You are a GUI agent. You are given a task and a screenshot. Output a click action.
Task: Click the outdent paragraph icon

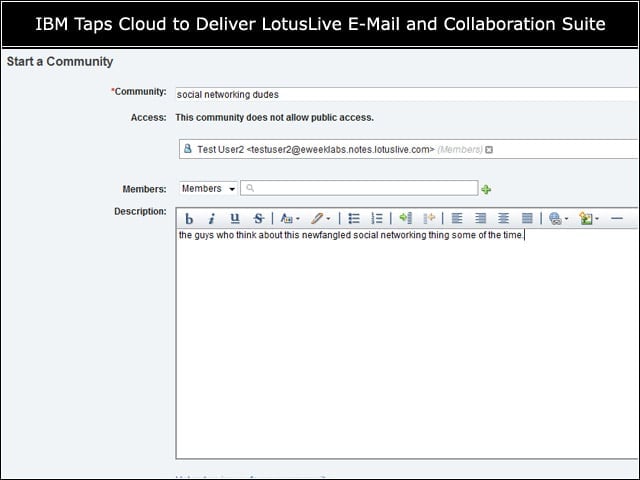coord(429,219)
